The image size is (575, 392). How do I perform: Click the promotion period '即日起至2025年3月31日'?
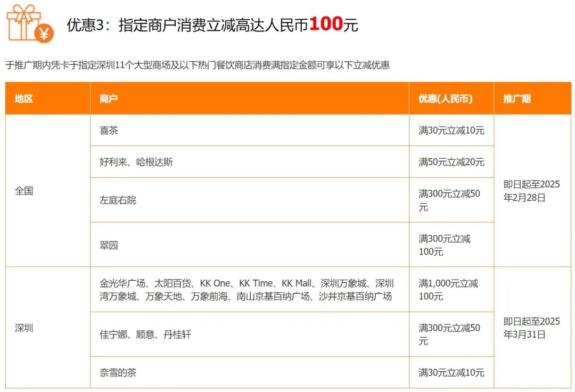click(x=532, y=328)
